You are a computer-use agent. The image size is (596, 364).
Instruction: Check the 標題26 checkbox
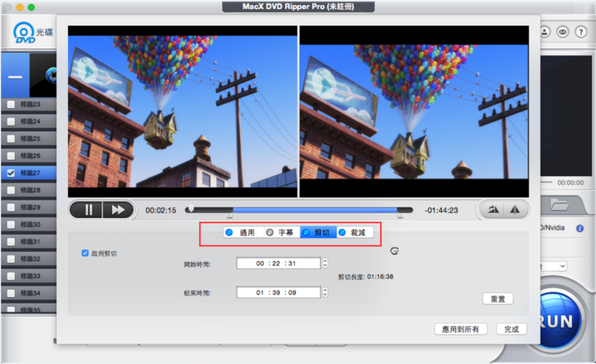coord(11,155)
